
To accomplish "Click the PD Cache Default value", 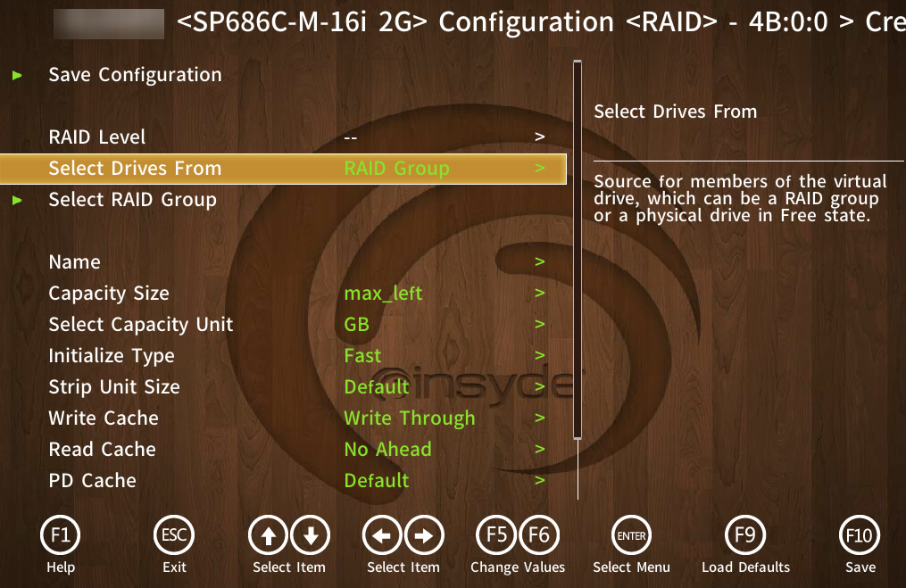I will tap(376, 481).
